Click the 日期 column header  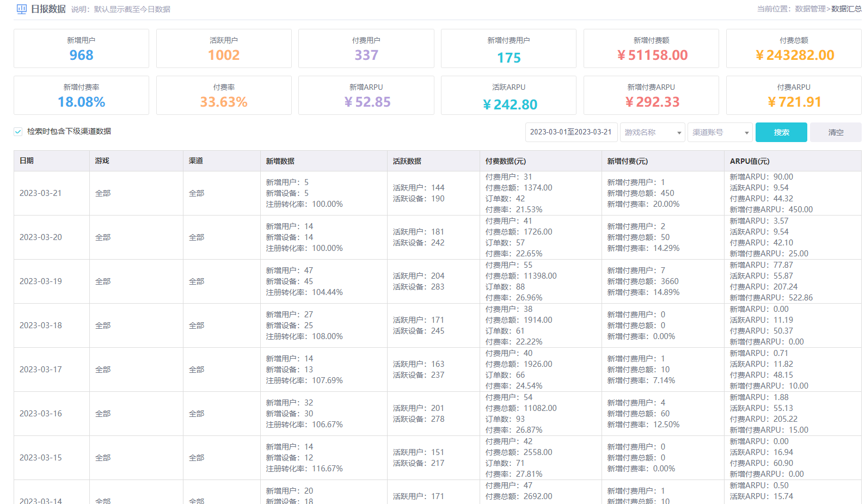(x=27, y=161)
